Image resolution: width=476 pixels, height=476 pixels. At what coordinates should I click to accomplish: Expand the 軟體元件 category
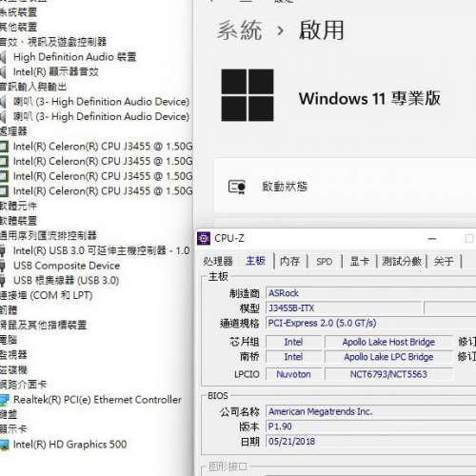click(x=18, y=206)
